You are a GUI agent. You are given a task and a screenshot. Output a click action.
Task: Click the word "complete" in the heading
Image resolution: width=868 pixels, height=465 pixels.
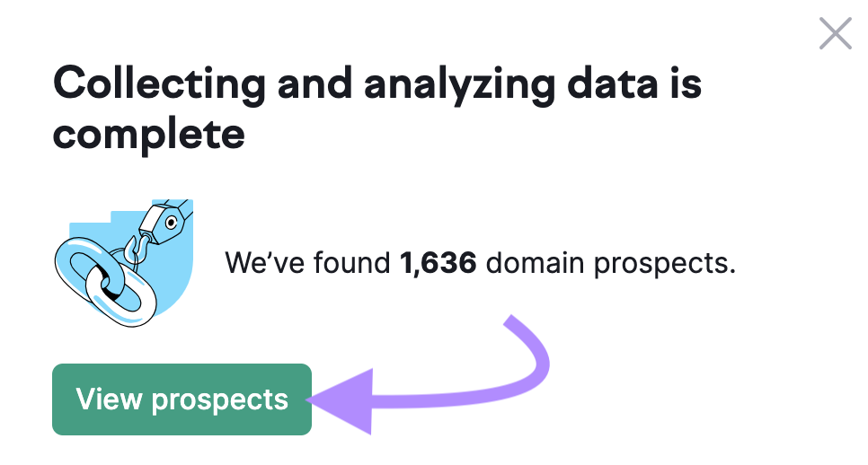(x=148, y=134)
